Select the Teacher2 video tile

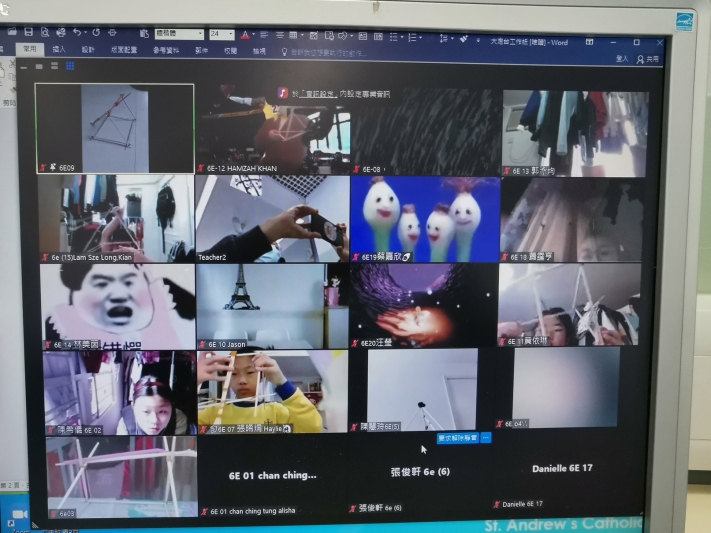(272, 219)
